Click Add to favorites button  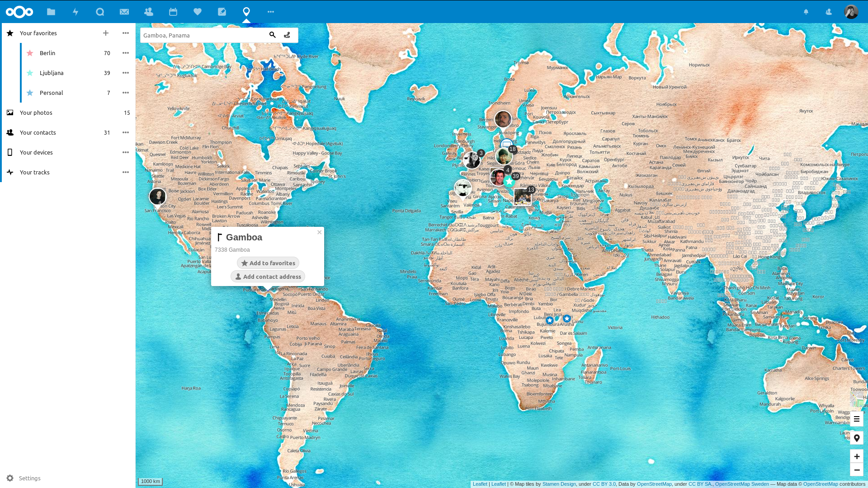pos(268,263)
